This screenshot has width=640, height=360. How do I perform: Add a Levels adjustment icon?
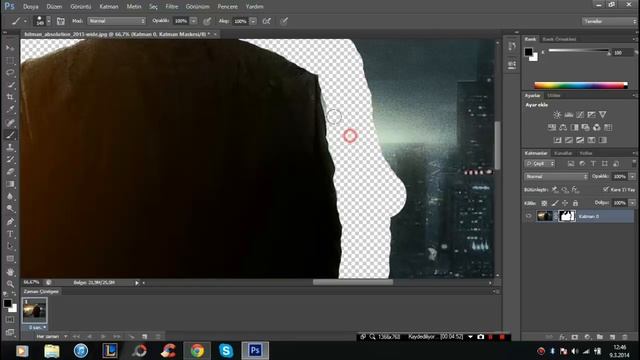pyautogui.click(x=568, y=115)
